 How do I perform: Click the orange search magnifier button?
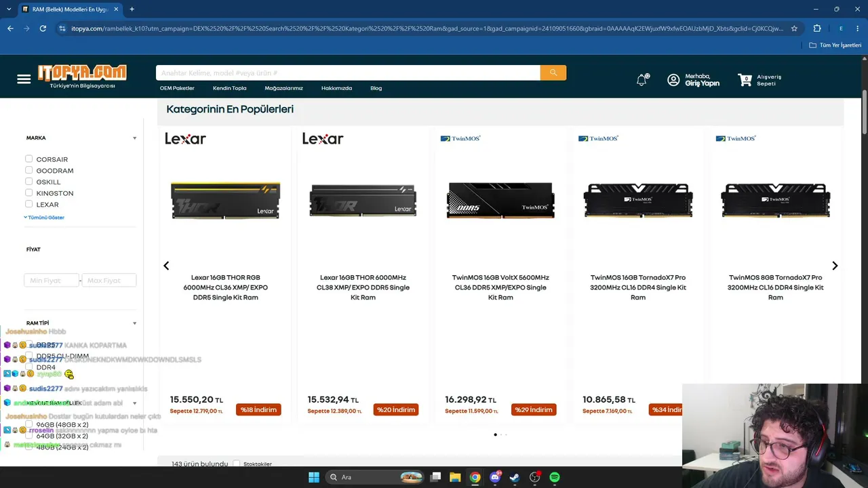pyautogui.click(x=553, y=73)
